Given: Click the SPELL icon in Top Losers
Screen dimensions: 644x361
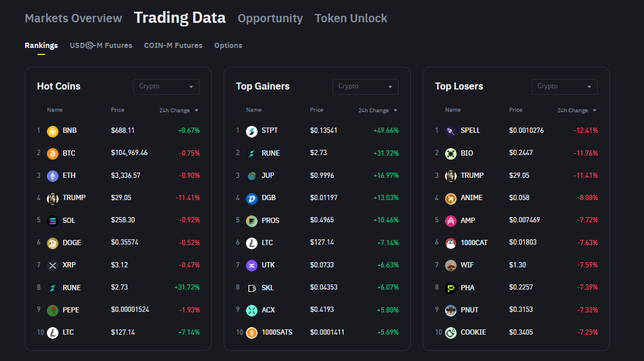Looking at the screenshot, I should pyautogui.click(x=451, y=131).
